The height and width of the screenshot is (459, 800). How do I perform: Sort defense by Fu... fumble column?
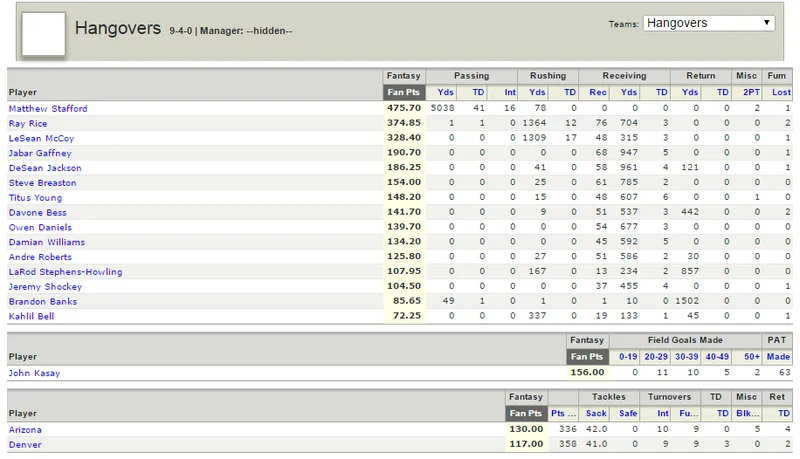click(689, 413)
